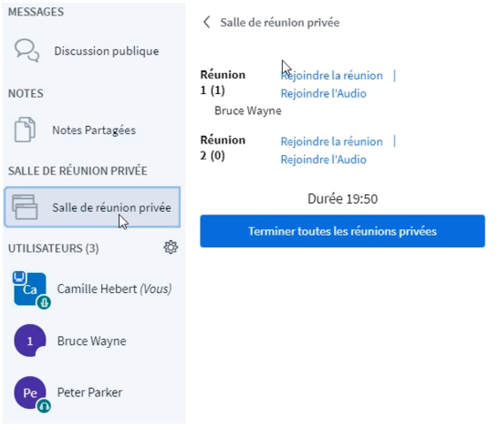Open the users settings gear icon
Image resolution: width=500 pixels, height=430 pixels.
pyautogui.click(x=171, y=247)
